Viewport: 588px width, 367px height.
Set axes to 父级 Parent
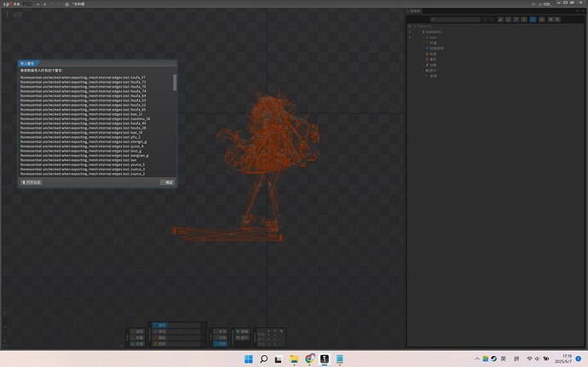220,338
